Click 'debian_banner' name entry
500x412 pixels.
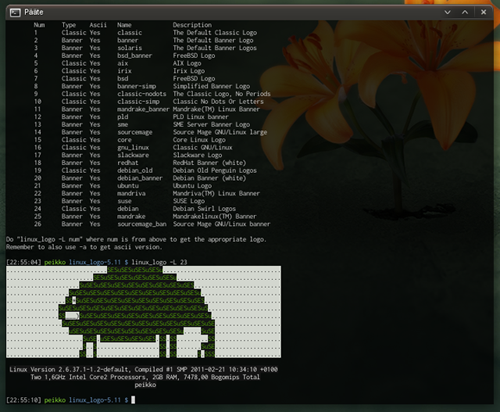140,178
